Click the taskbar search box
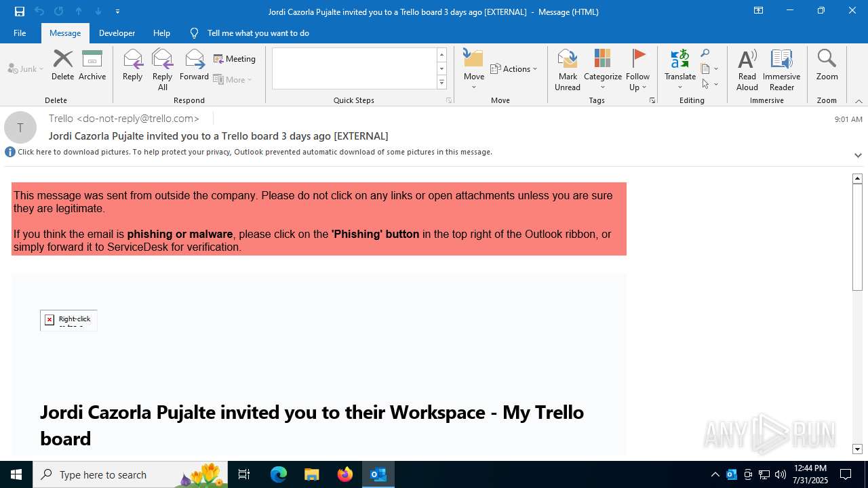Screen dimensions: 868x488 coord(130,474)
